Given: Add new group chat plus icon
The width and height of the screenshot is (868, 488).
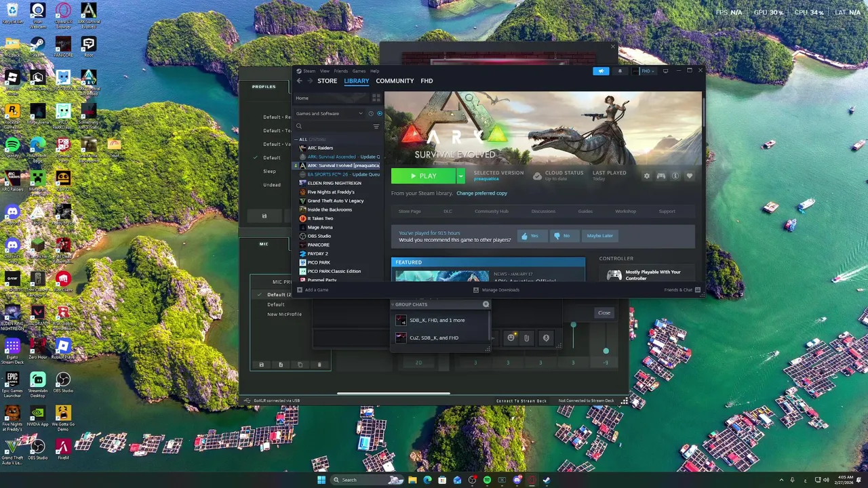Looking at the screenshot, I should [486, 304].
